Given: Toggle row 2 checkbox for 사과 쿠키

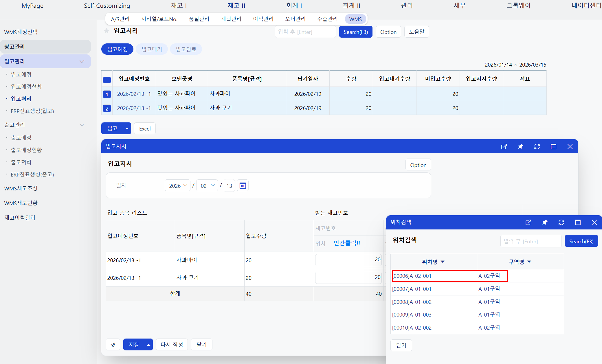Looking at the screenshot, I should 107,108.
